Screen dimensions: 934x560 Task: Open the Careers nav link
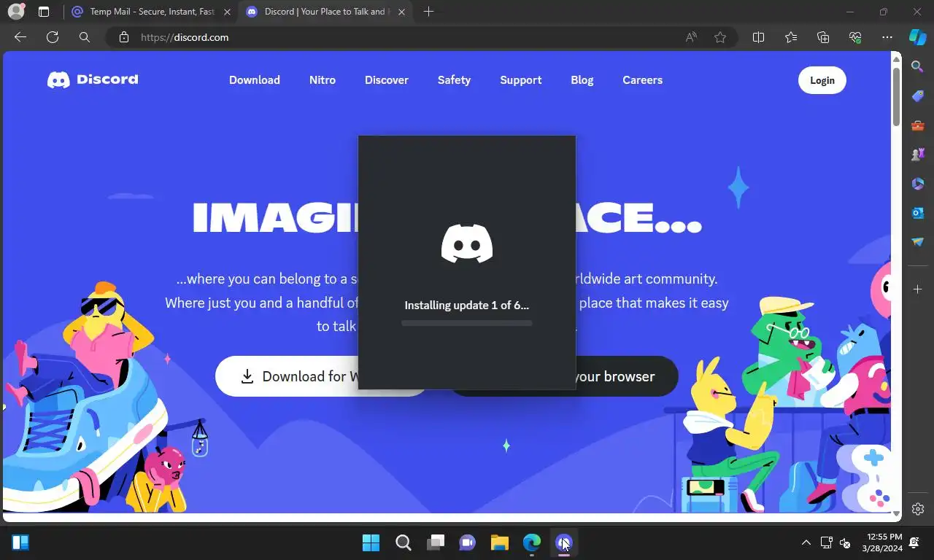tap(643, 80)
